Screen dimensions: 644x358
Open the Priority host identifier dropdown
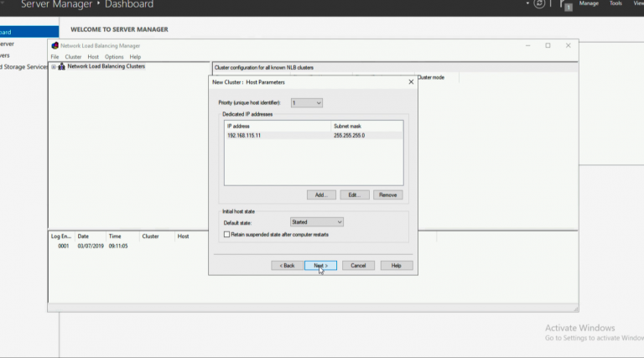click(x=306, y=103)
